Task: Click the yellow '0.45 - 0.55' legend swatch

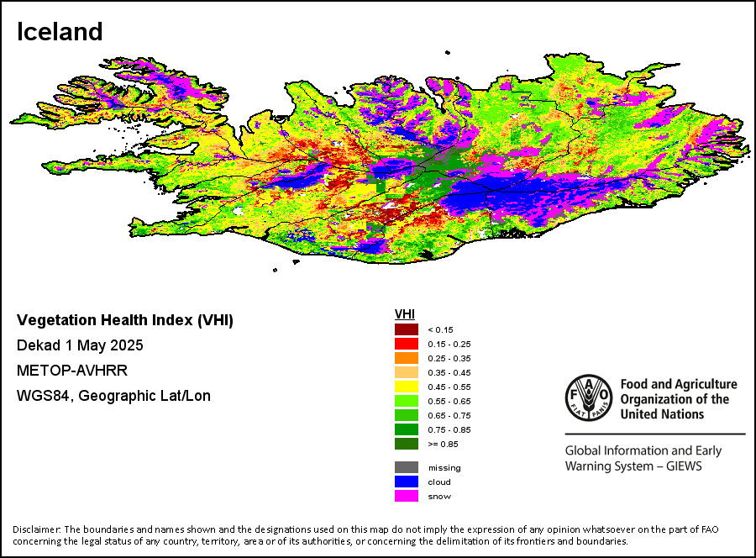Action: [407, 387]
